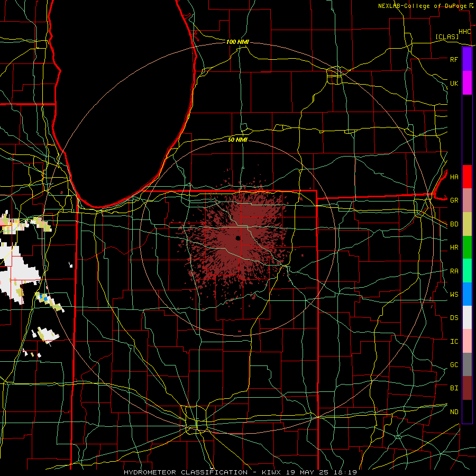
Task: Click the BI dark red legend swatch
Action: 467,388
